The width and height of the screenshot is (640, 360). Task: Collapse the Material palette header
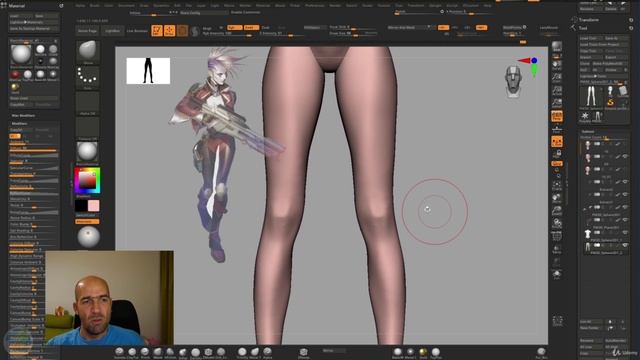coord(17,6)
